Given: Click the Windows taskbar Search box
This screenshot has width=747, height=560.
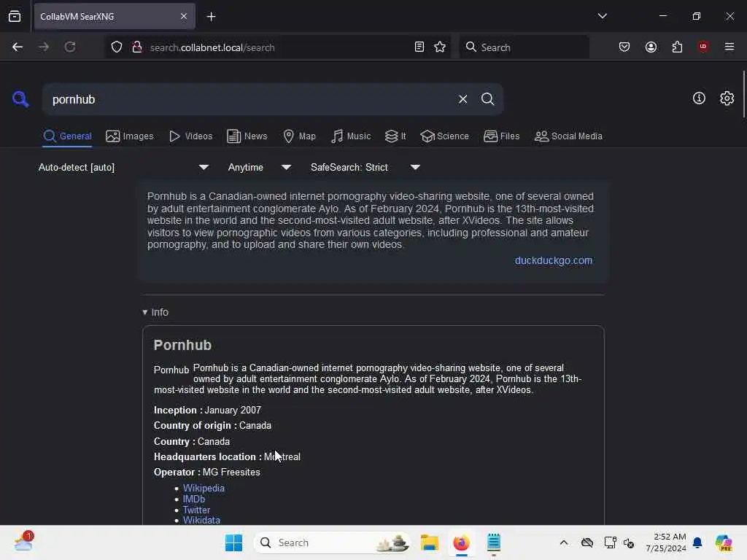Looking at the screenshot, I should coord(332,542).
